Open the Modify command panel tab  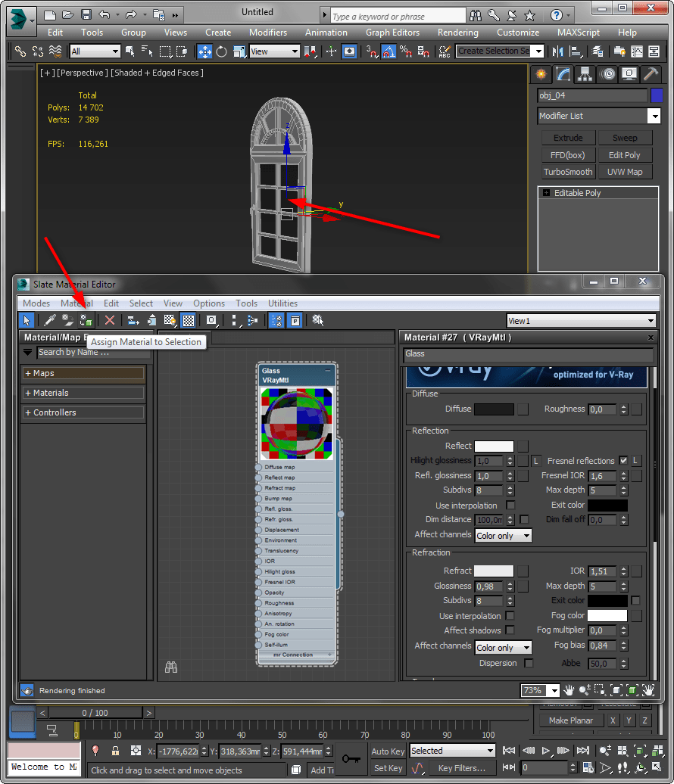(563, 74)
